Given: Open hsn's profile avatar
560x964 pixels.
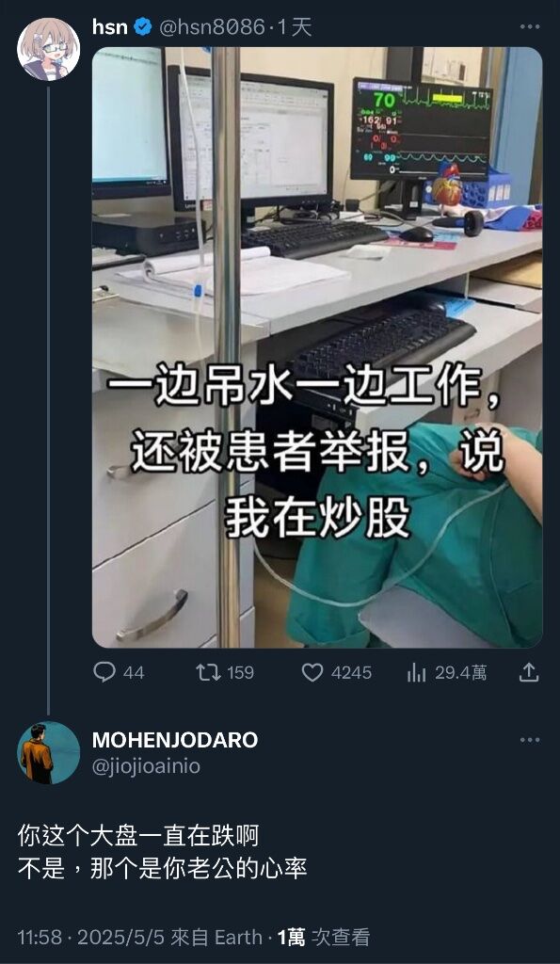Looking at the screenshot, I should click(x=48, y=49).
